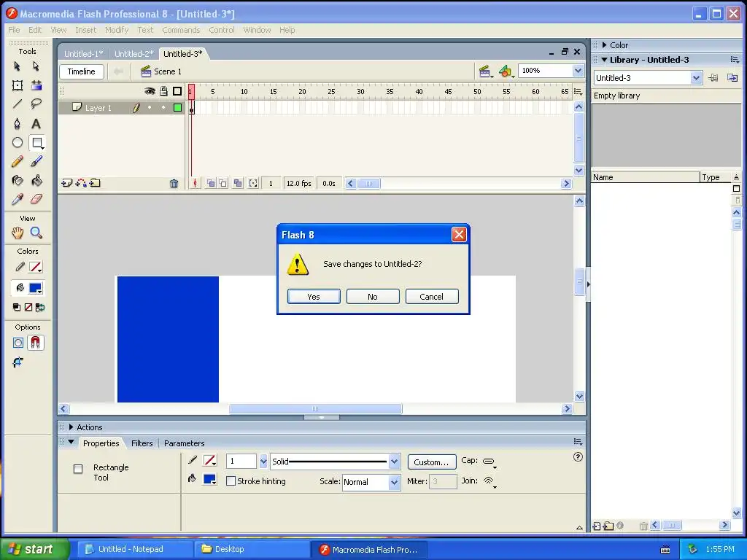This screenshot has height=560, width=747.
Task: Click the Windows start button
Action: (x=35, y=549)
